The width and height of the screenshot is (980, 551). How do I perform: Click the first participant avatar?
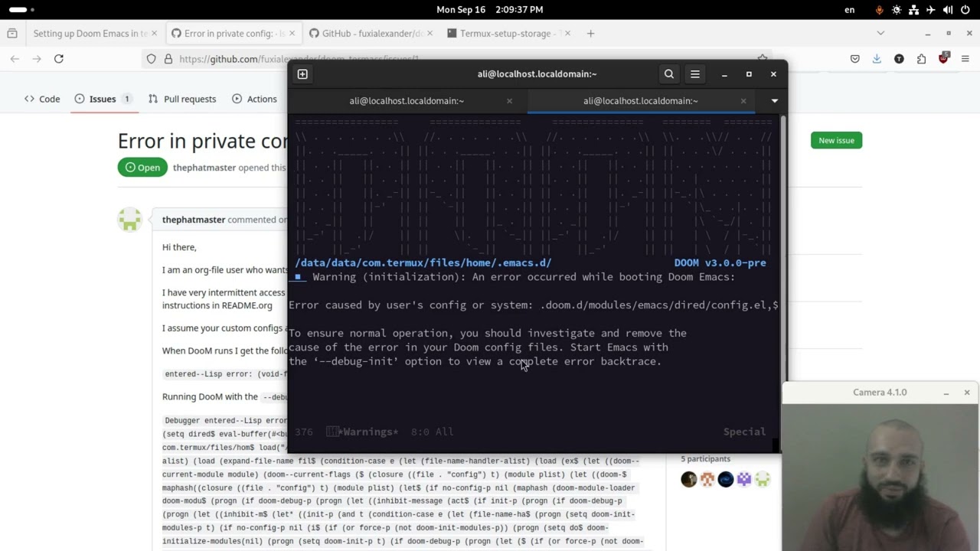pos(689,480)
